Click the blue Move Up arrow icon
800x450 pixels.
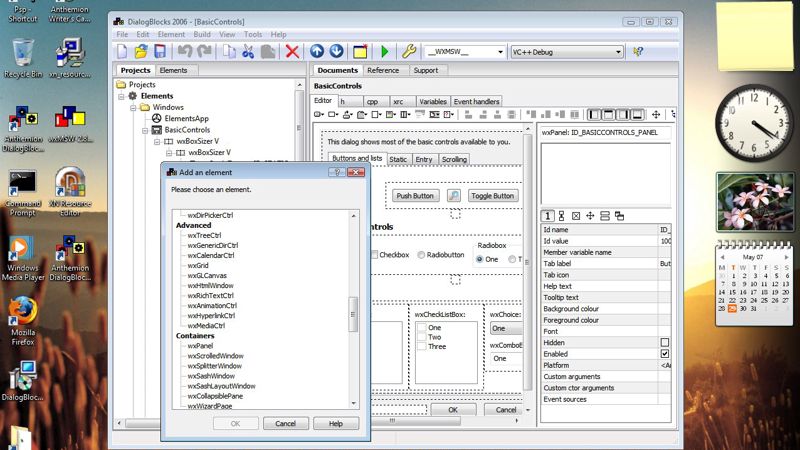coord(317,51)
